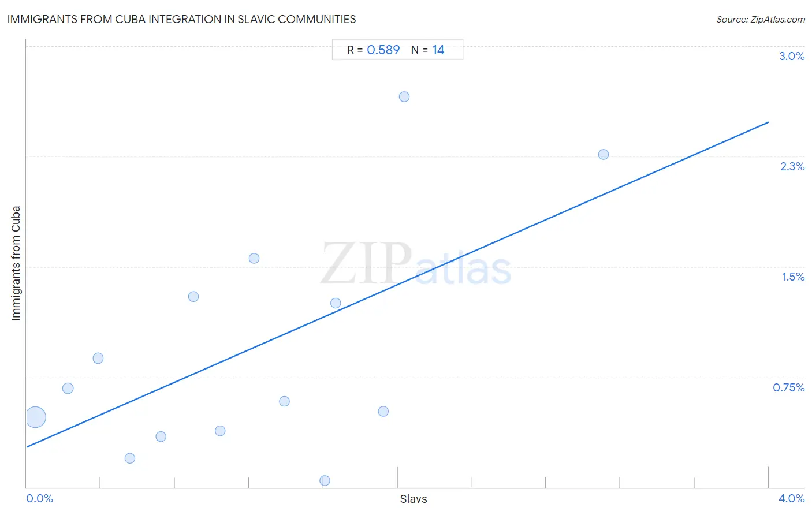Screen dimensions: 812x515
Task: Click the largest bubble near 0.0% Slavs
Action: click(x=35, y=417)
